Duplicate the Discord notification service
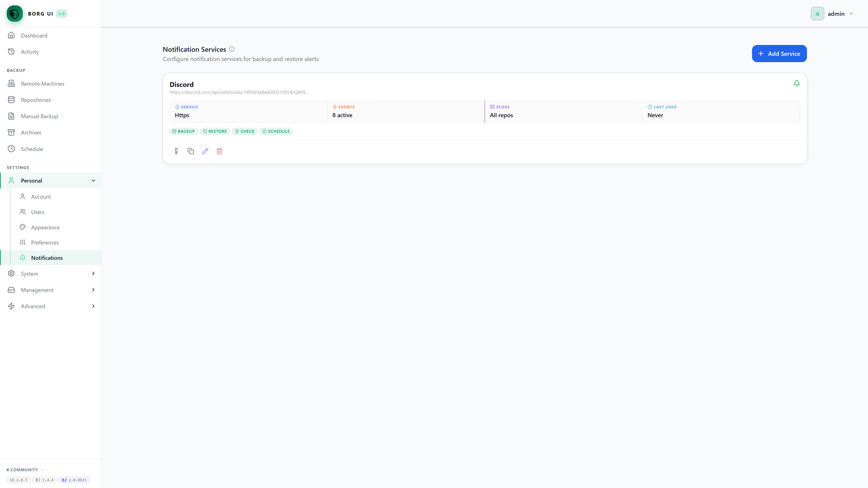This screenshot has width=868, height=488. 191,151
